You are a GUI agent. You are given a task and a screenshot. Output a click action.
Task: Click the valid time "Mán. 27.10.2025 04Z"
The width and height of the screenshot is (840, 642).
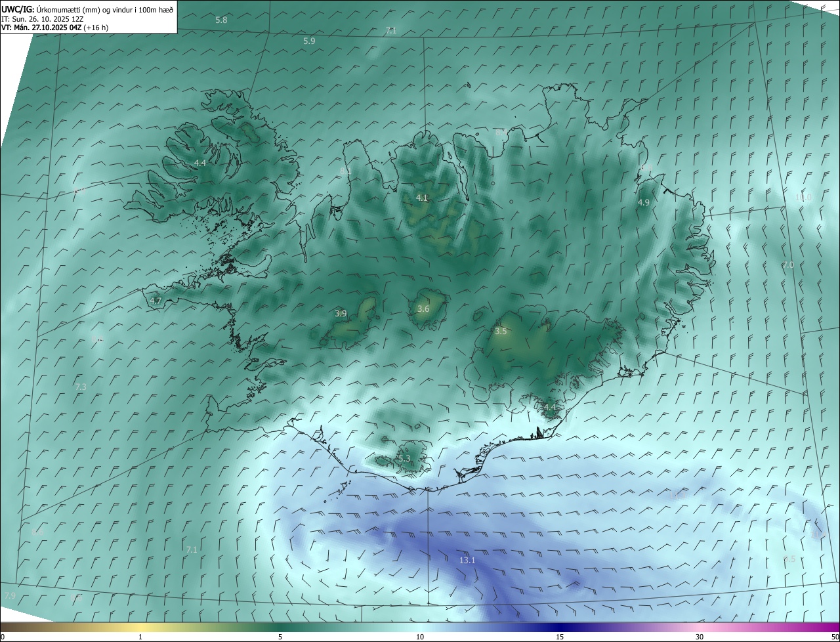click(x=47, y=28)
